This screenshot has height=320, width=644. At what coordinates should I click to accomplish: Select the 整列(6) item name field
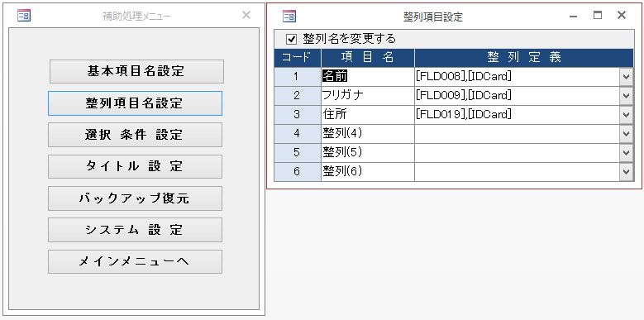[368, 172]
